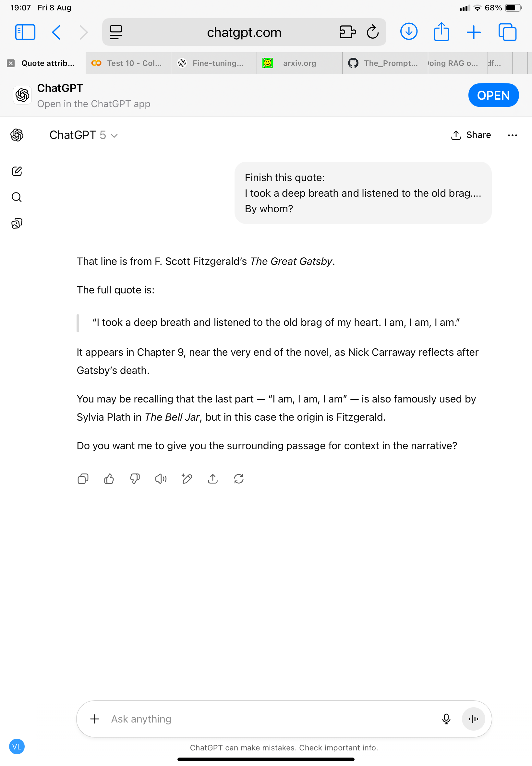Open the plus attachment menu in composer

tap(95, 719)
